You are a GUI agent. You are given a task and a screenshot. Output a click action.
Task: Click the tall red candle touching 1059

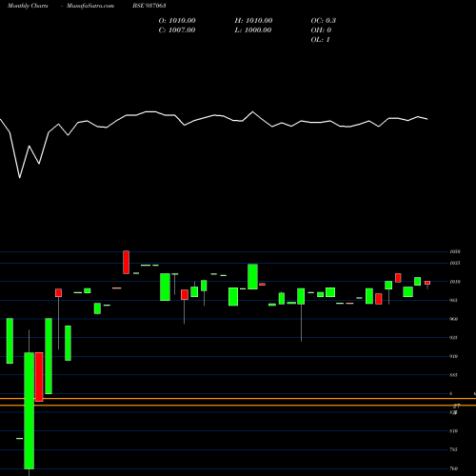(x=127, y=262)
